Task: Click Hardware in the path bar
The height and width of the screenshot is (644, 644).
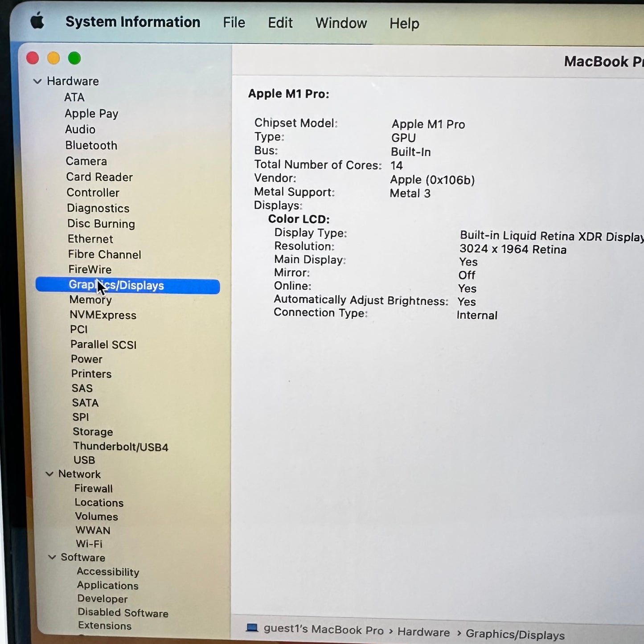Action: [424, 632]
